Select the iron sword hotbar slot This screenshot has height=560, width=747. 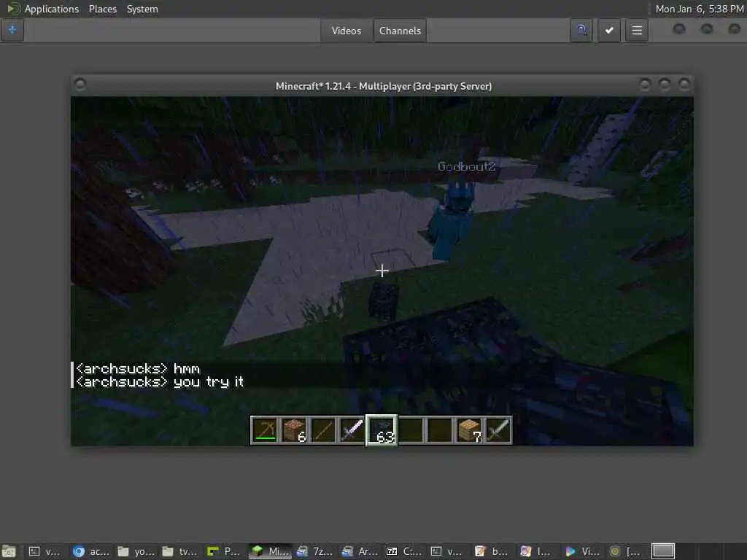point(352,430)
